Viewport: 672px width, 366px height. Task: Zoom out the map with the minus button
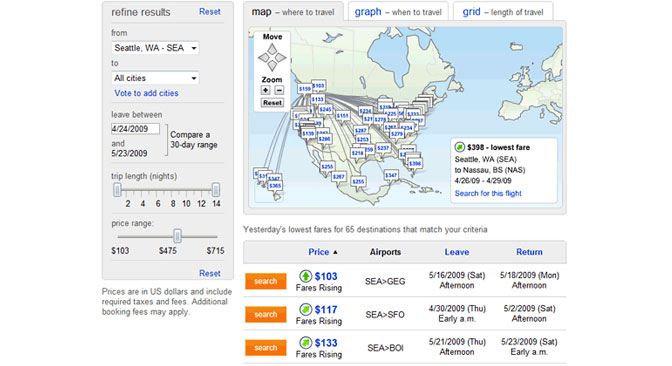[279, 90]
